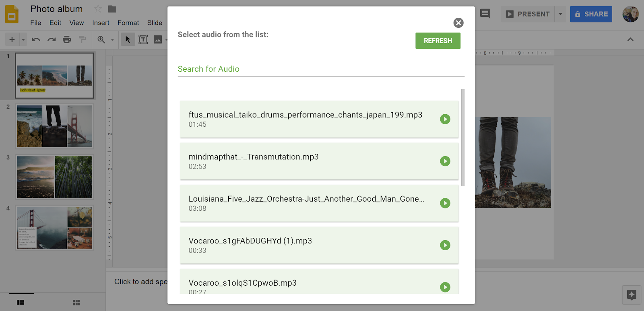Screen dimensions: 644x311
Task: Play the mindmapthat Transmutation track
Action: point(445,161)
